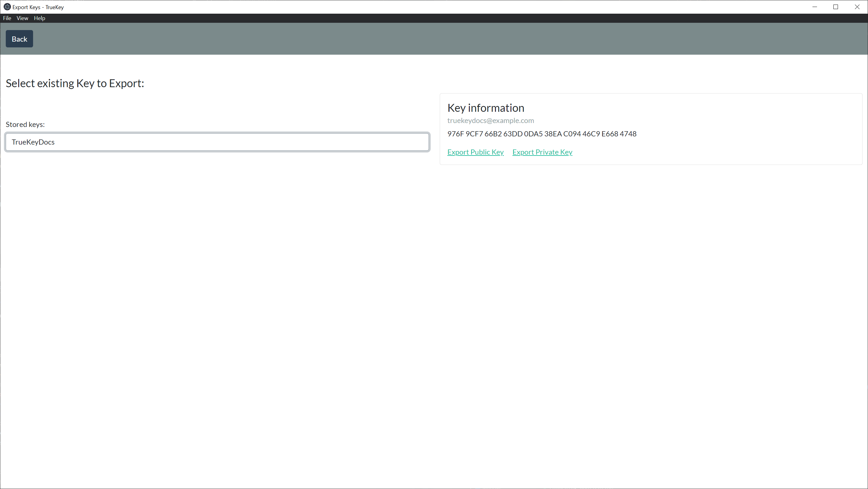Viewport: 868px width, 489px height.
Task: Click the Key information heading
Action: point(486,108)
